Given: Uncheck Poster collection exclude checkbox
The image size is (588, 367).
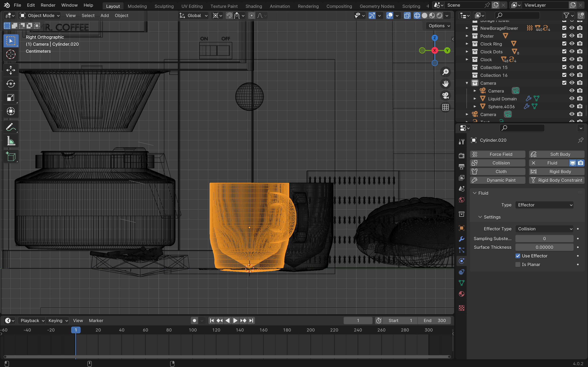Looking at the screenshot, I should coord(564,36).
